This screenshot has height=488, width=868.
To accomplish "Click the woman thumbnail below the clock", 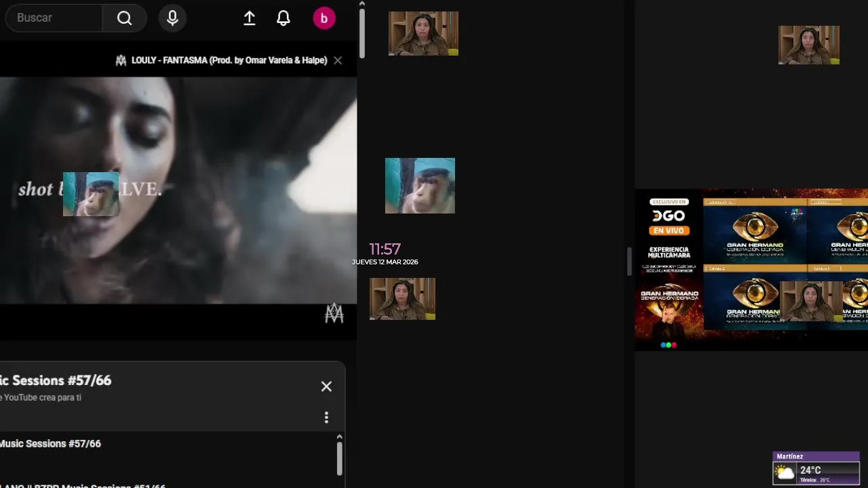I will [x=402, y=299].
